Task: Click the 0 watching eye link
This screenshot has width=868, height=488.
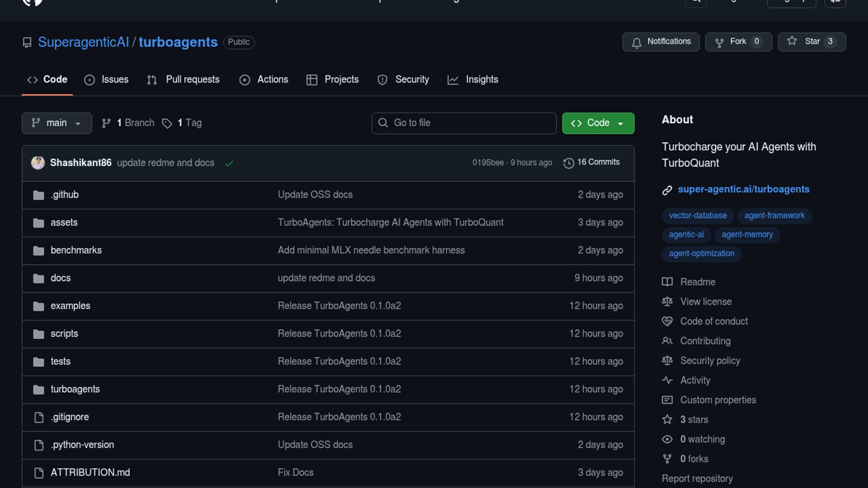Action: (x=702, y=439)
